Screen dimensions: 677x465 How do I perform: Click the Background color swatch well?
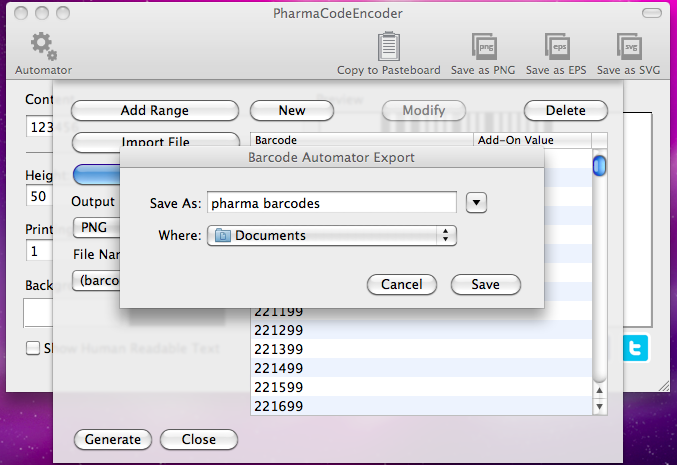click(x=39, y=313)
